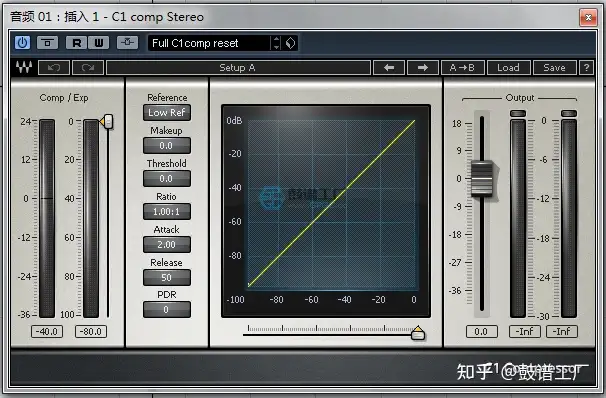Click the Waves logo icon
The width and height of the screenshot is (606, 398).
point(24,68)
